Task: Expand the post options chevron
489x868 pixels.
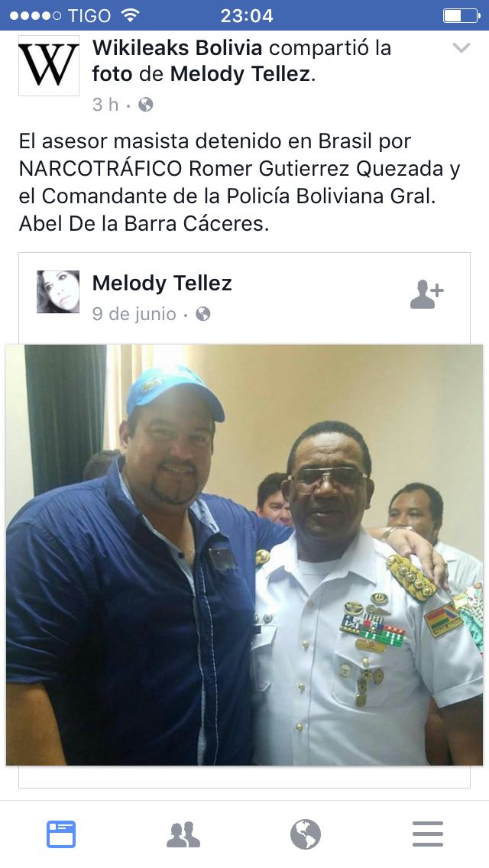Action: 461,48
